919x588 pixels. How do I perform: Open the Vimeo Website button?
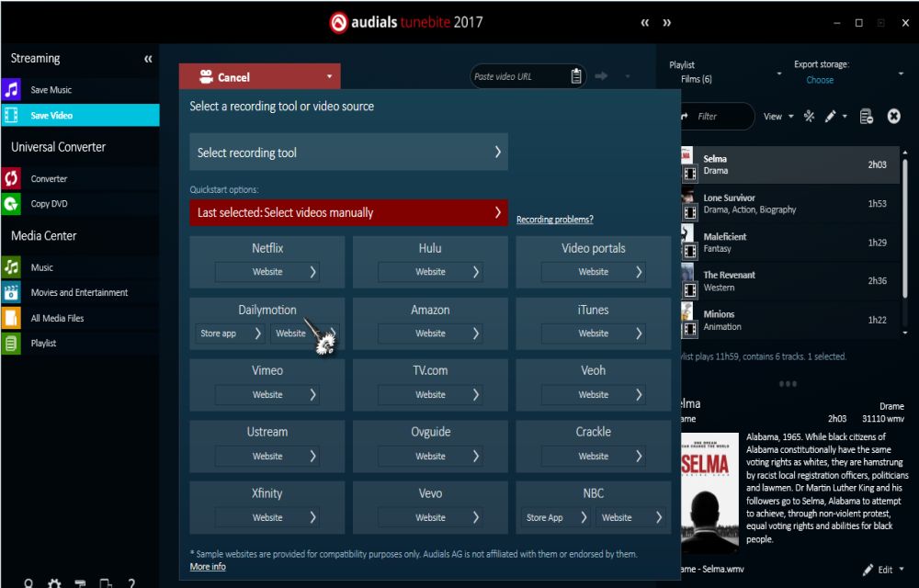point(267,395)
